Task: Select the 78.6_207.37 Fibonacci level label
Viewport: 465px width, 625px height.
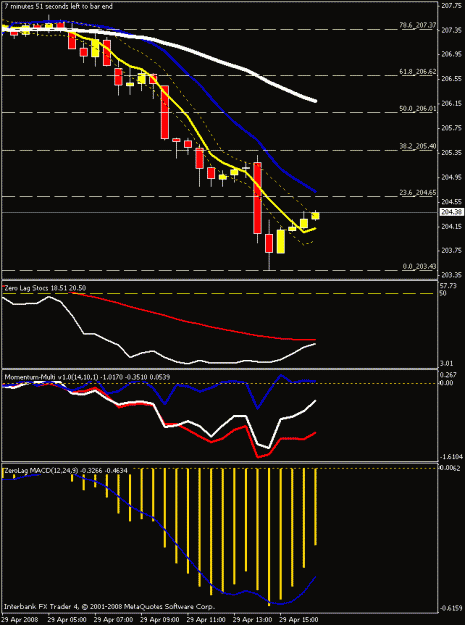Action: point(418,25)
